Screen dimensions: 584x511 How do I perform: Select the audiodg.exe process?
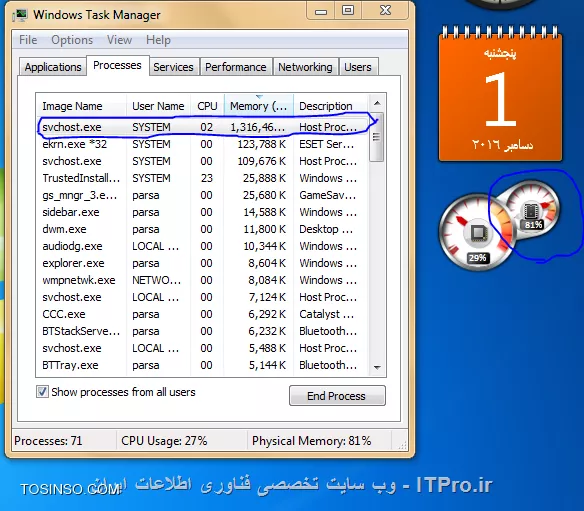click(203, 246)
